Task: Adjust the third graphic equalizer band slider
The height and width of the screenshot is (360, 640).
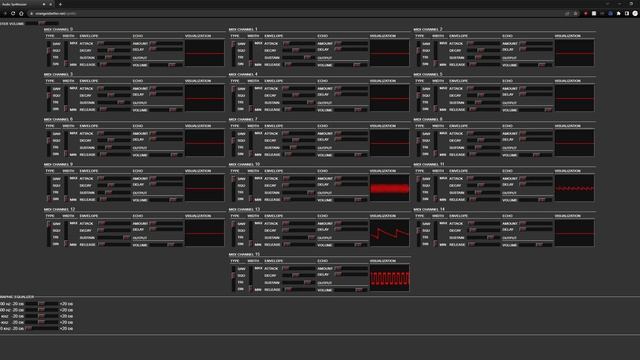Action: (x=42, y=316)
